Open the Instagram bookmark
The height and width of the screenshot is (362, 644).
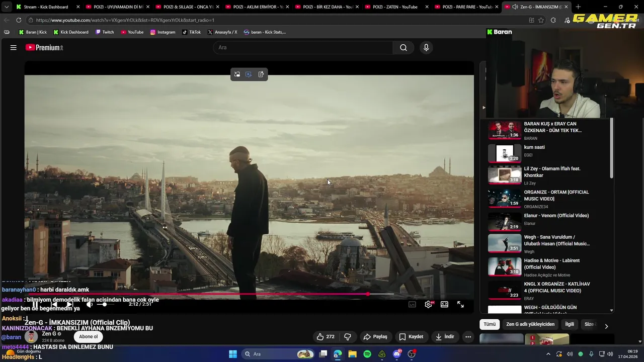coord(163,32)
